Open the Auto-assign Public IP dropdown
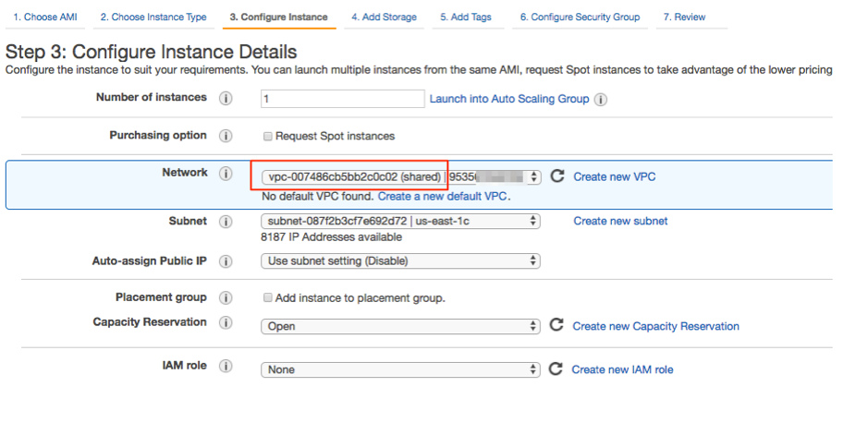The image size is (868, 423). click(x=400, y=261)
